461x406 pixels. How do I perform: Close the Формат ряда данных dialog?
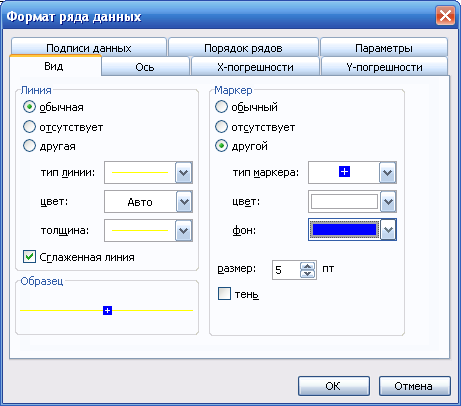click(x=445, y=16)
